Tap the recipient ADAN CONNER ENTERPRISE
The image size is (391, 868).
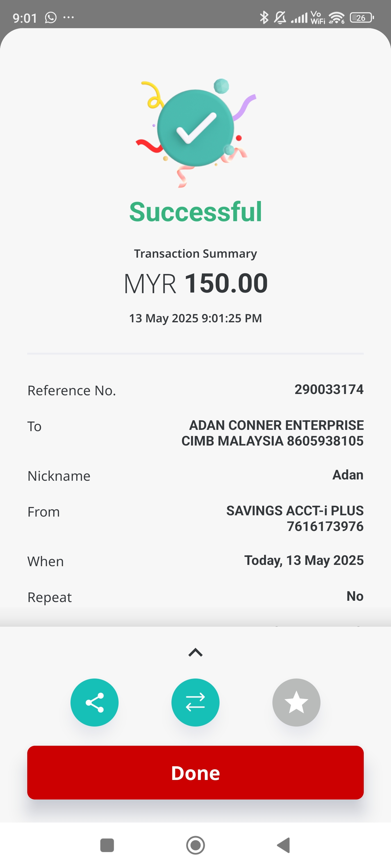click(276, 425)
